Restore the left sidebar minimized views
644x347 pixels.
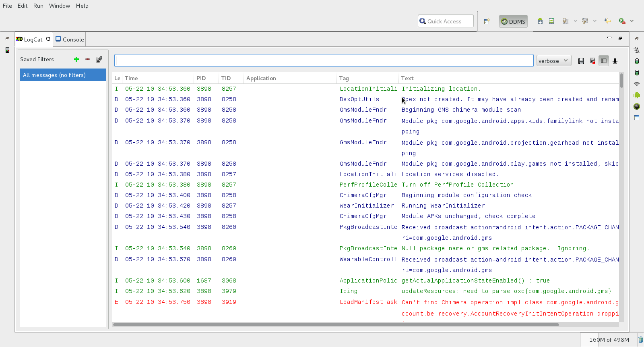pos(7,39)
